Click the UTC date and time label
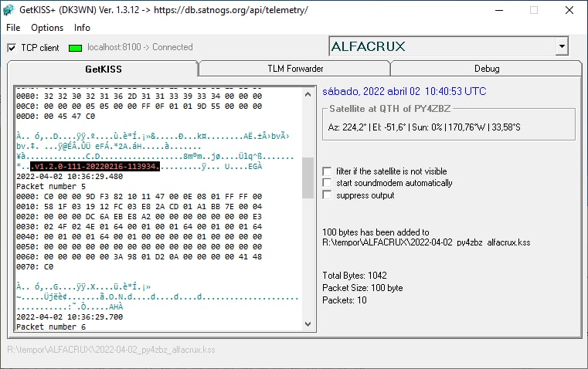Image resolution: width=588 pixels, height=369 pixels. 404,91
